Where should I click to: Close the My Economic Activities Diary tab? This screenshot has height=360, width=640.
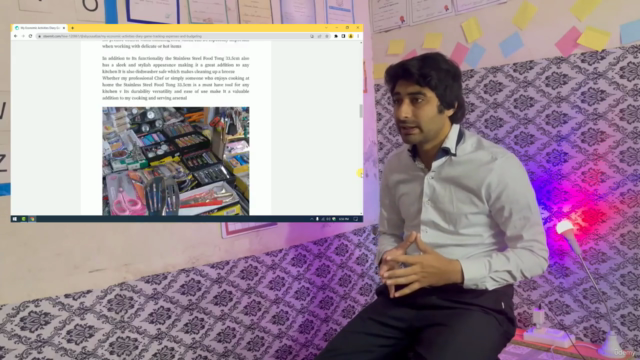(64, 28)
